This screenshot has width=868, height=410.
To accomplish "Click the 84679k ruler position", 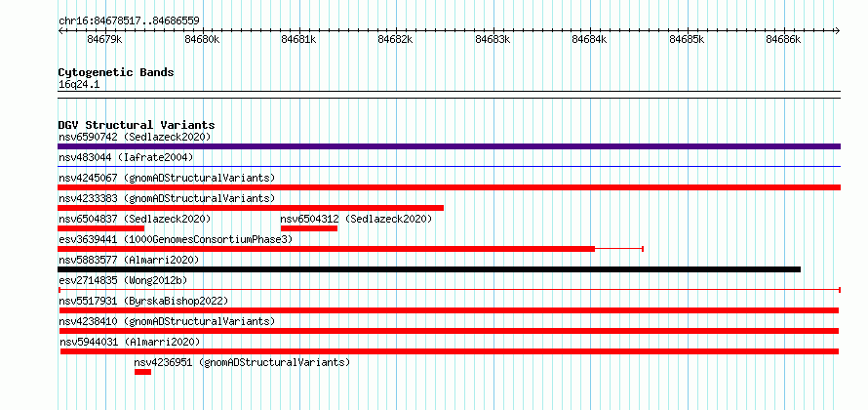I will [x=105, y=40].
